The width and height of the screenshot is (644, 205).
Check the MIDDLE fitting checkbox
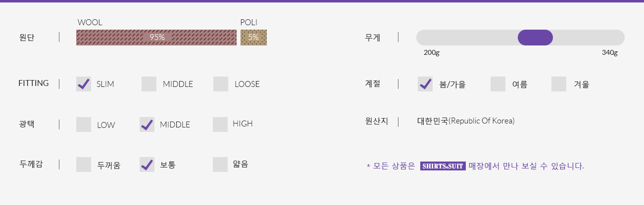coord(149,84)
